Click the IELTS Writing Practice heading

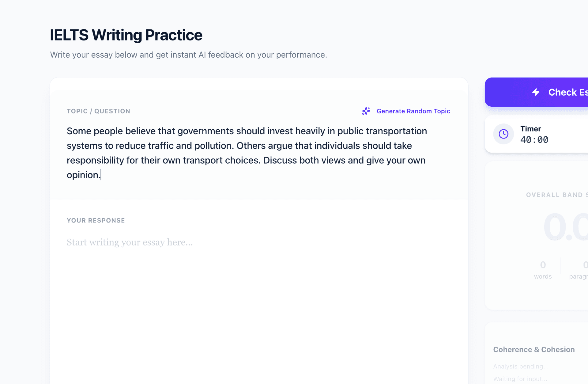point(126,35)
